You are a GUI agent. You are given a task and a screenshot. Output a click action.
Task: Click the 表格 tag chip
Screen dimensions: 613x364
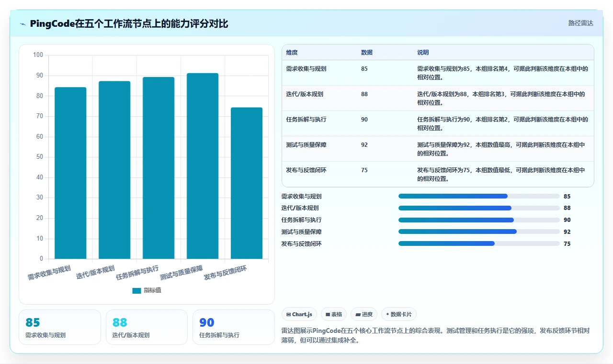334,314
